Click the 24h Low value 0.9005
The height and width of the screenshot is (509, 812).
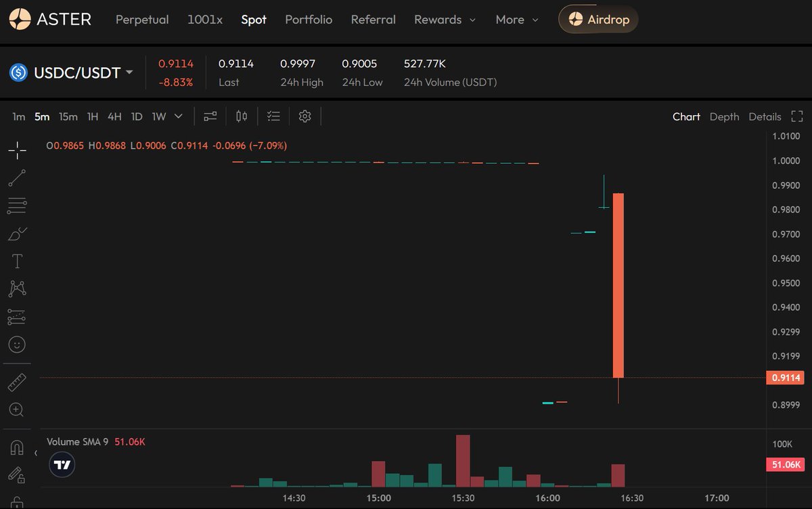[x=359, y=64]
